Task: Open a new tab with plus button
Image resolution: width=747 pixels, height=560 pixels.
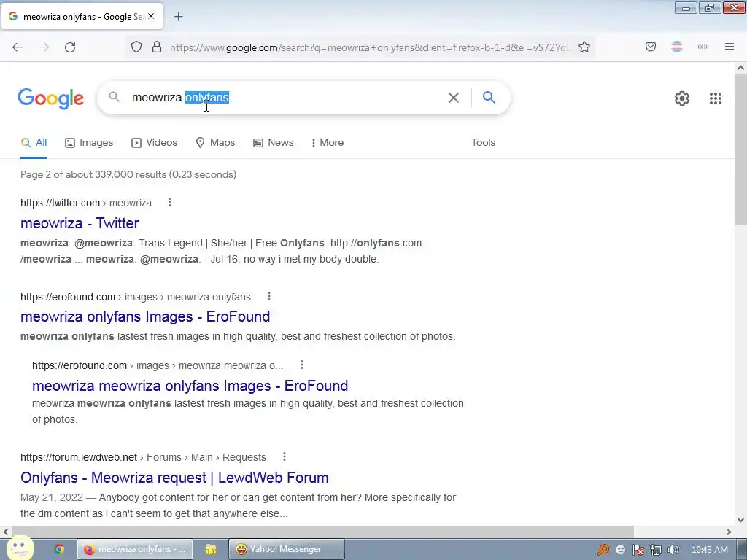Action: pyautogui.click(x=178, y=17)
